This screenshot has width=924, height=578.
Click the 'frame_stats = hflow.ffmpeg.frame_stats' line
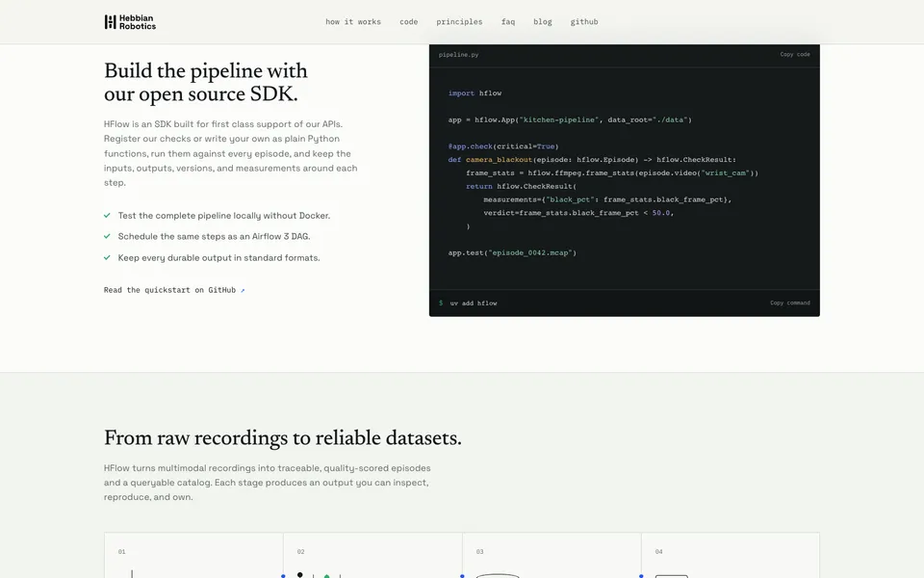pyautogui.click(x=612, y=172)
